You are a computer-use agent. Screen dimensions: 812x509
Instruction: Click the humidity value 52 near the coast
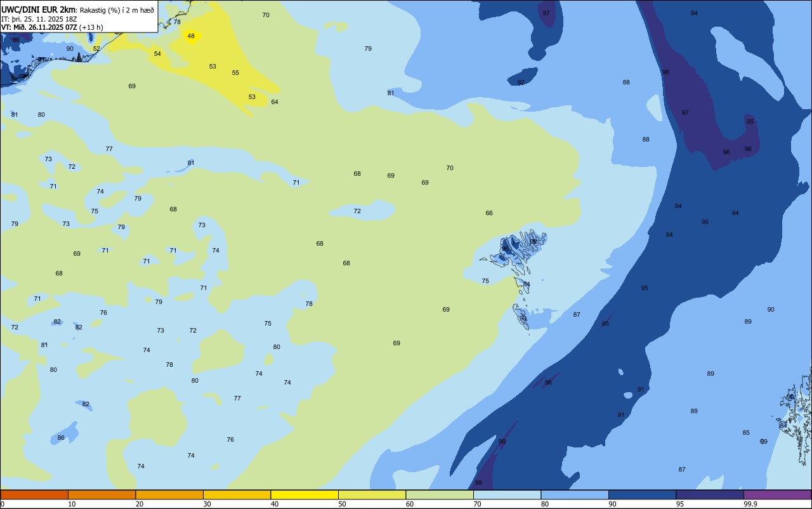[x=96, y=49]
